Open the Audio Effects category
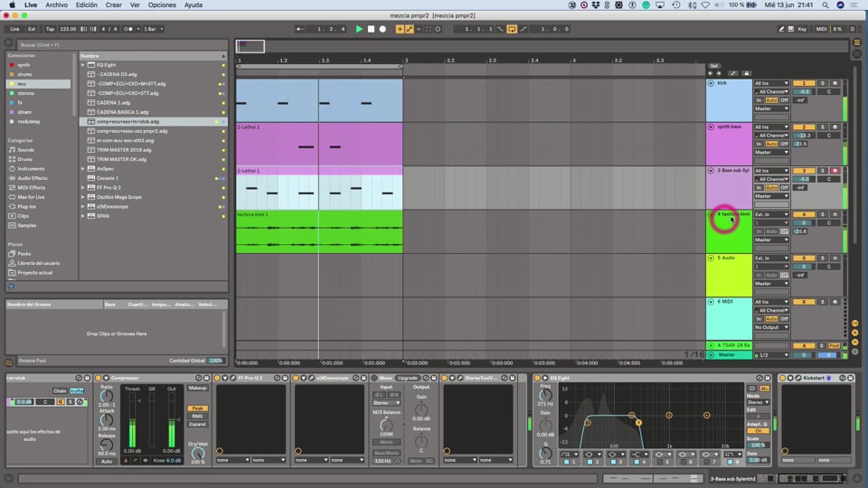This screenshot has width=868, height=488. click(33, 178)
